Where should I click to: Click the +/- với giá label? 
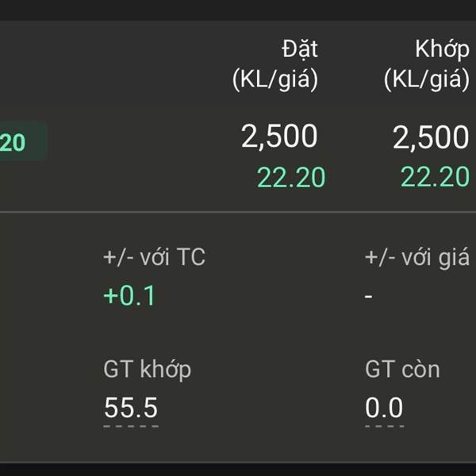(417, 258)
